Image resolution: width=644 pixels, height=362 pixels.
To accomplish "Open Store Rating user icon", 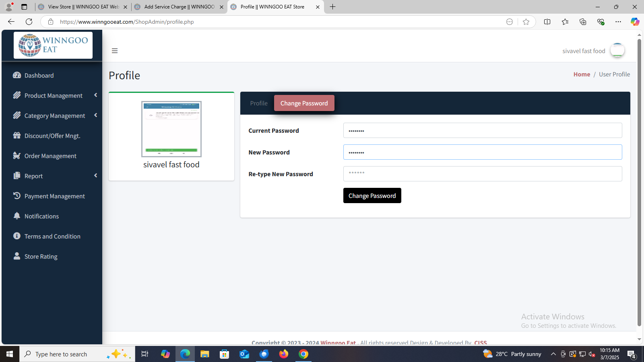I will click(17, 256).
